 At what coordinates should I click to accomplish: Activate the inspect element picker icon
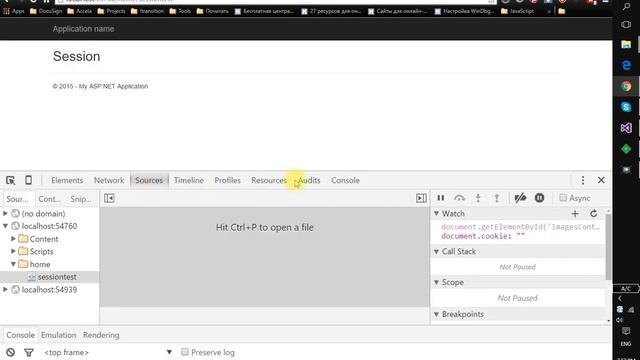point(11,180)
